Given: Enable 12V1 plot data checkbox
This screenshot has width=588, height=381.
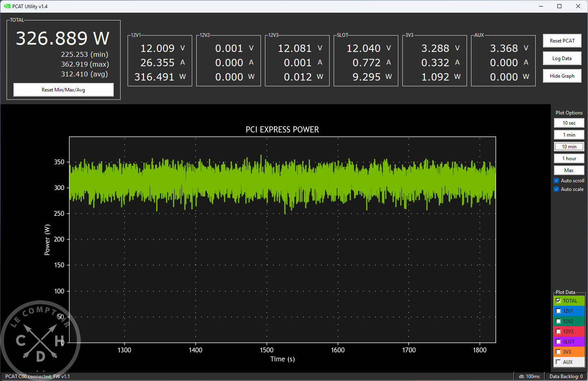Looking at the screenshot, I should [x=558, y=311].
